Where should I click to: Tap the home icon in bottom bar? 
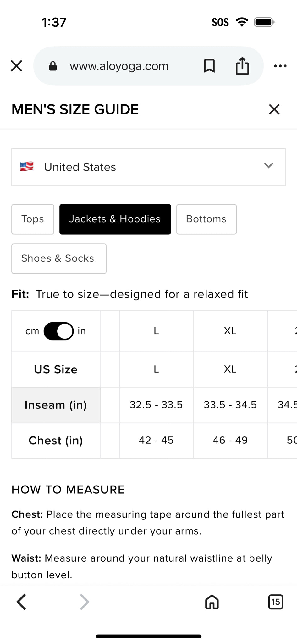coord(212,602)
